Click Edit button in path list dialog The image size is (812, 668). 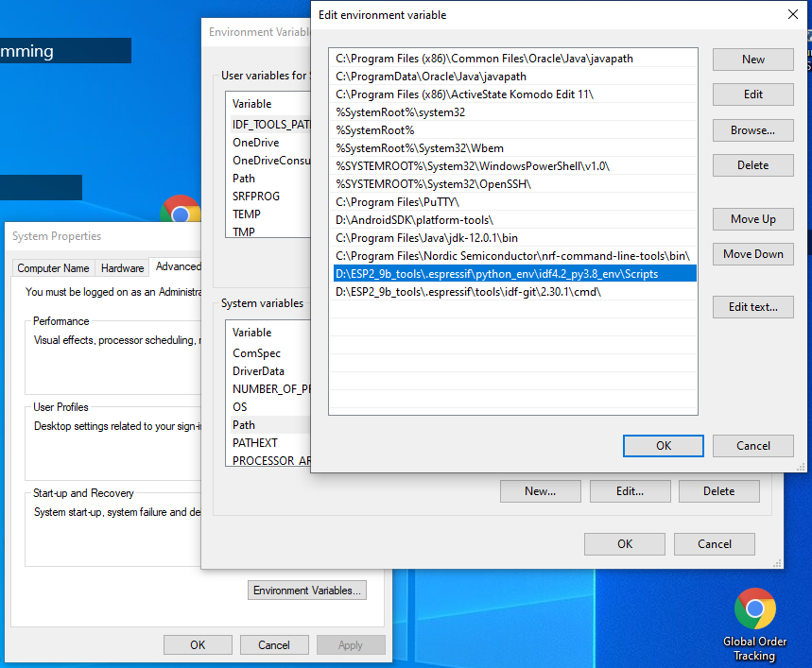tap(753, 94)
